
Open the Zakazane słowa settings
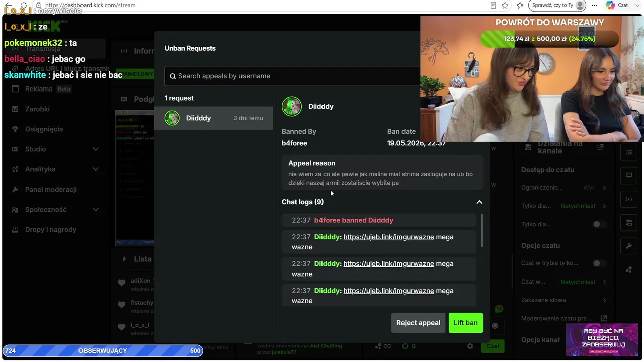click(564, 300)
